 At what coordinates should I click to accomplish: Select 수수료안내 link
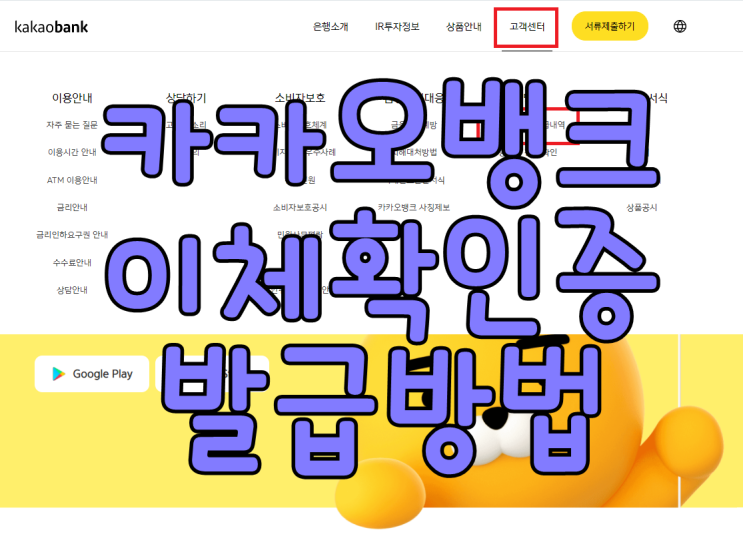[72, 262]
